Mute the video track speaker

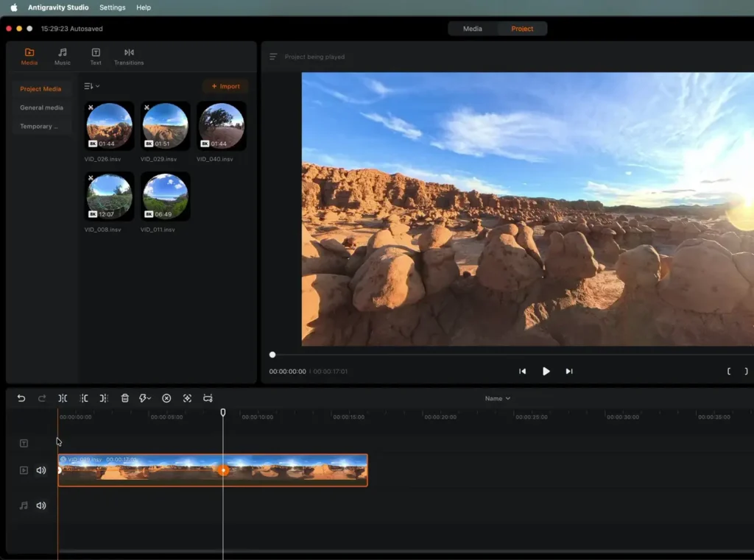[x=41, y=470]
